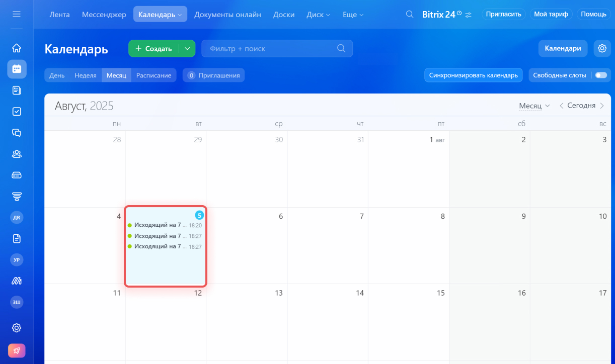Click the Сегодня link
The height and width of the screenshot is (364, 615).
tap(581, 106)
